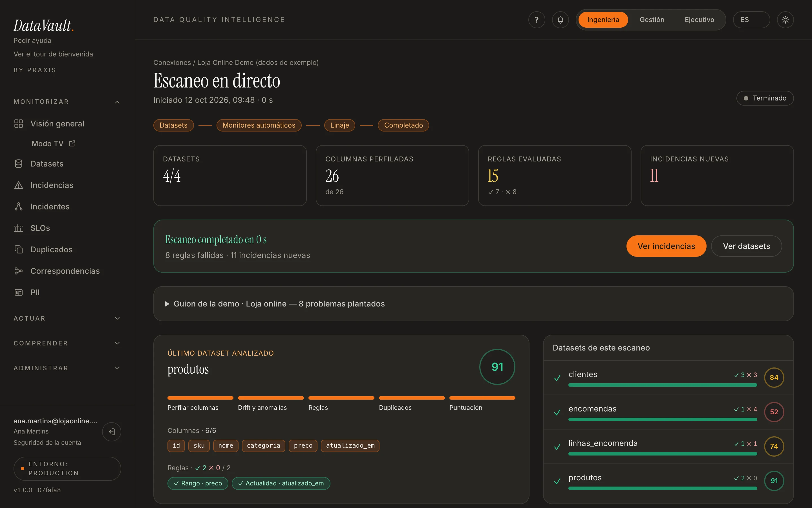This screenshot has height=508, width=812.
Task: Click the checkmark icon beside encomendas
Action: tap(557, 412)
